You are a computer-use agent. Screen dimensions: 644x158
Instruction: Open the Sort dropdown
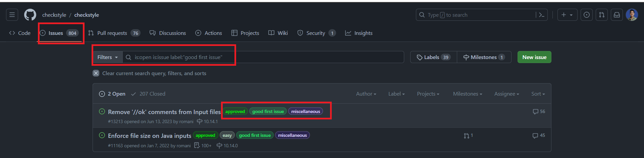538,94
